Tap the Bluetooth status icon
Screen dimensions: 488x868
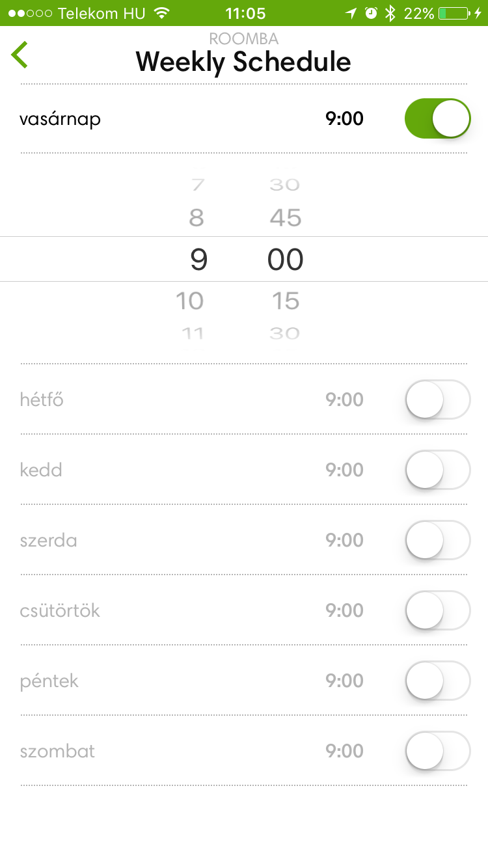pos(390,13)
